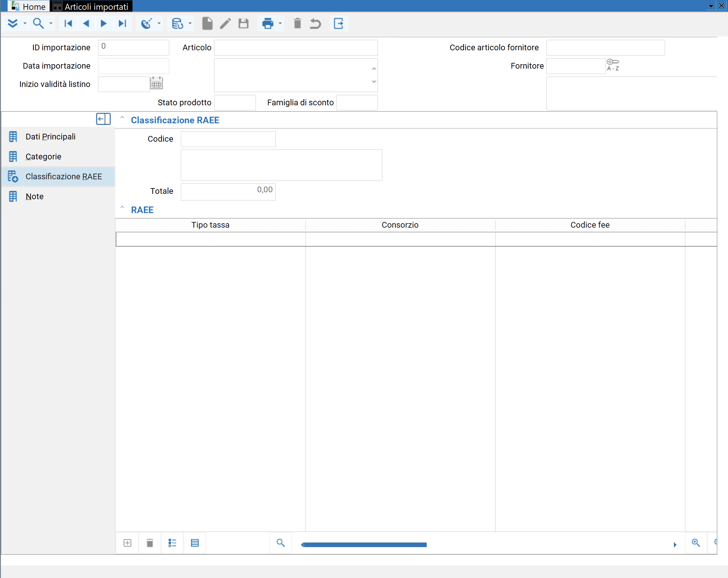Go to first record
Screen dimensions: 728x578
tap(68, 23)
